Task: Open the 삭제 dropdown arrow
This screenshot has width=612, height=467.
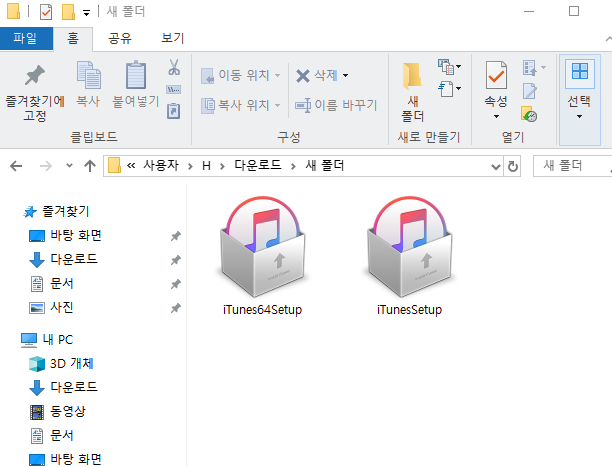Action: (345, 75)
